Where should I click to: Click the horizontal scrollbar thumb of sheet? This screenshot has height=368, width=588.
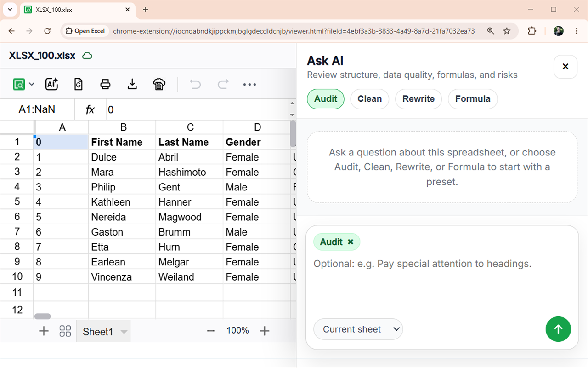(43, 316)
